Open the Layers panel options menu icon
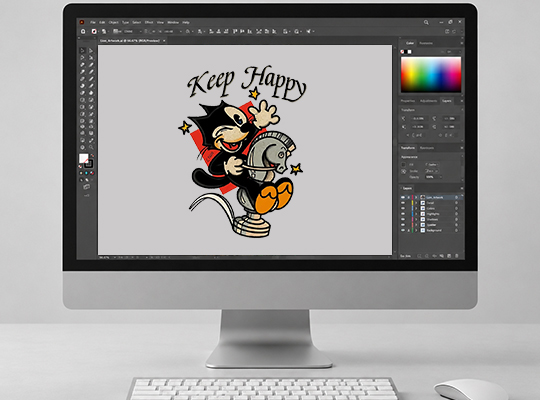The image size is (540, 400). [x=462, y=188]
